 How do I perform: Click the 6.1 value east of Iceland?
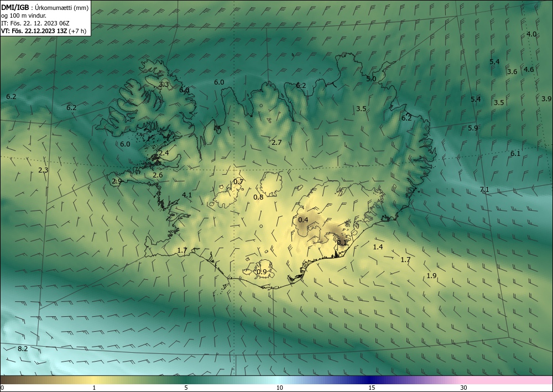[515, 153]
